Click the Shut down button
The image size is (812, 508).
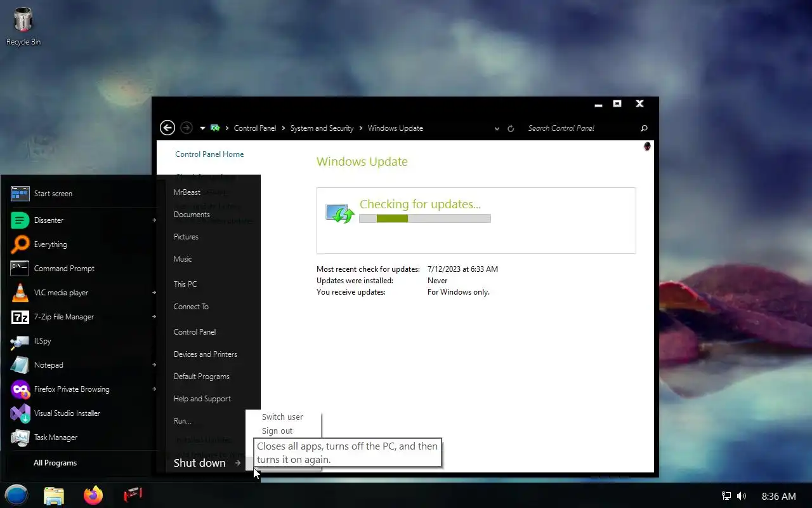[200, 463]
